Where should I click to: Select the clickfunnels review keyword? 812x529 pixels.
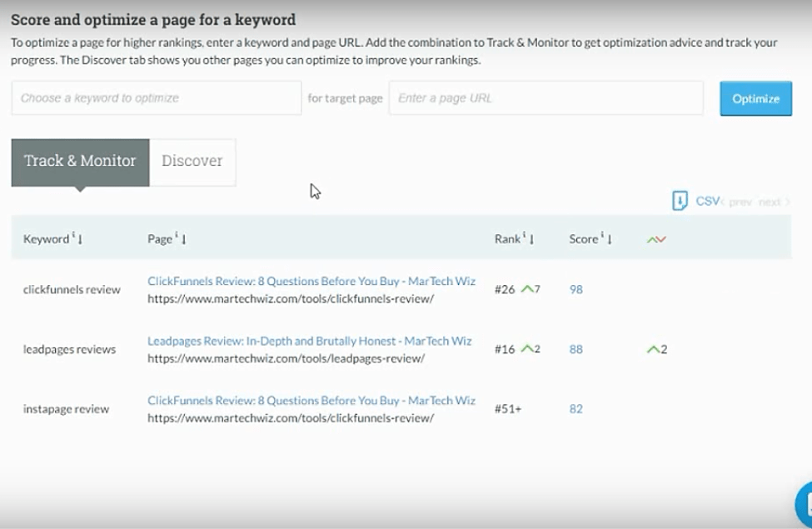pos(72,290)
